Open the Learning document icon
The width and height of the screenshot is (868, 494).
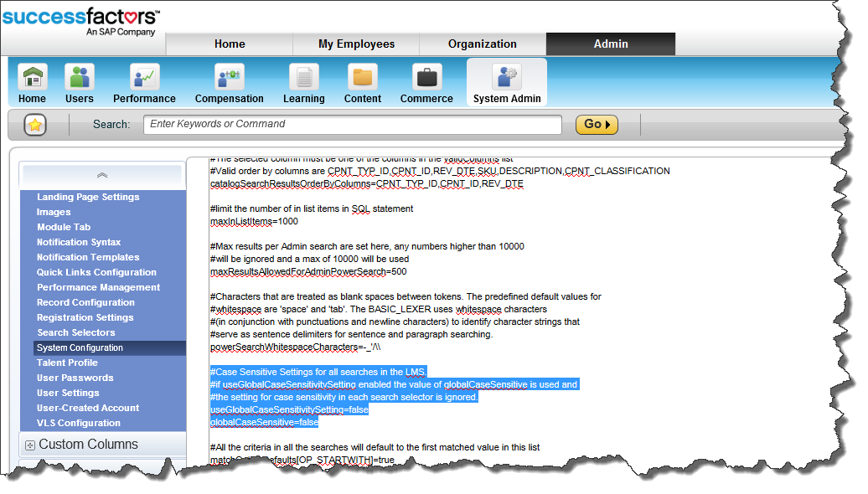tap(304, 77)
